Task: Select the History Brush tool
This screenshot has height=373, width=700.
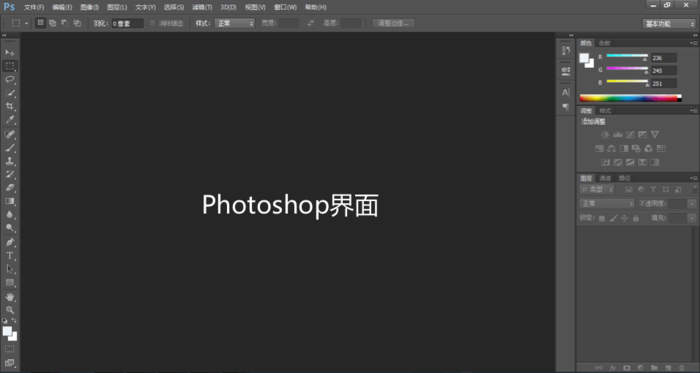Action: [10, 174]
